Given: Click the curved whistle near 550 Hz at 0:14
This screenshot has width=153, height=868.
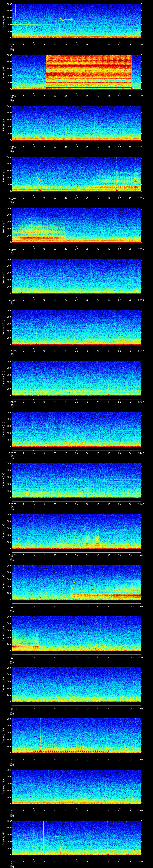Looking at the screenshot, I should pyautogui.click(x=67, y=19).
